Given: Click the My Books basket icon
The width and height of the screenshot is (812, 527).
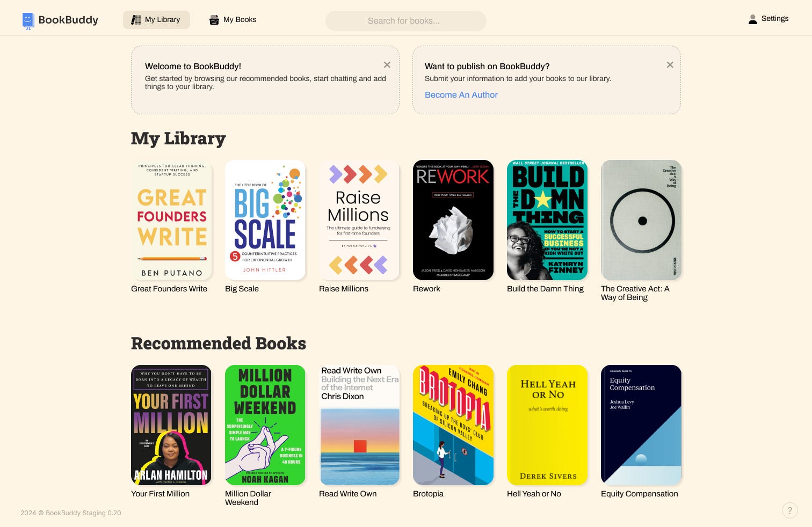Looking at the screenshot, I should pyautogui.click(x=214, y=20).
